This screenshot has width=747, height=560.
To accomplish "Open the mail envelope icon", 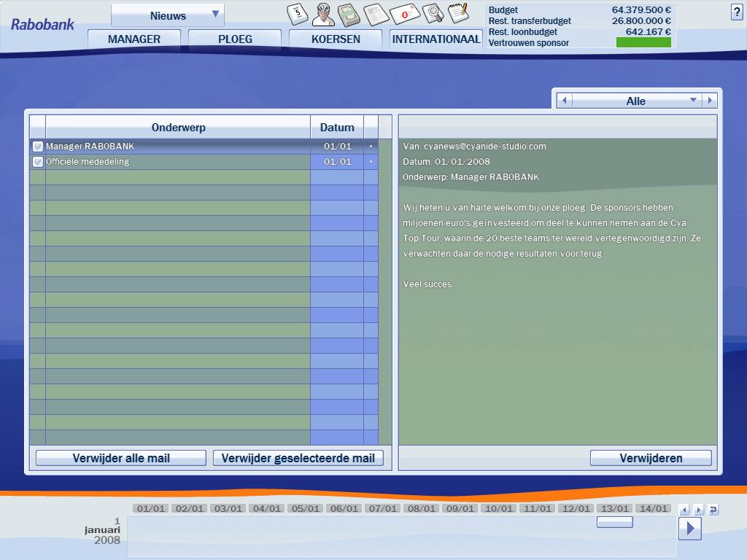I will click(403, 15).
